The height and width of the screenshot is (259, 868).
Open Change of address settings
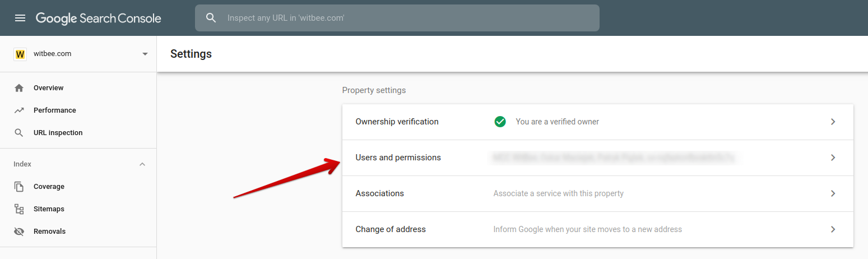pos(598,229)
